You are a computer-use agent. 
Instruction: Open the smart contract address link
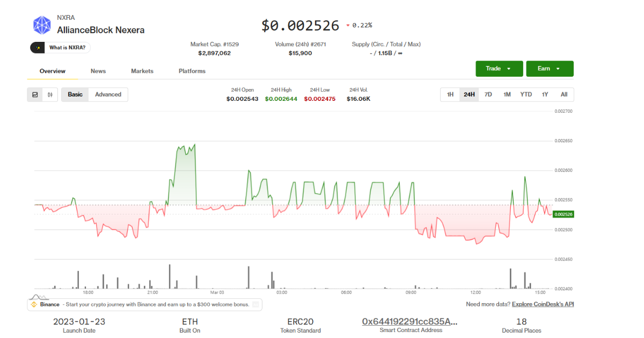point(411,321)
